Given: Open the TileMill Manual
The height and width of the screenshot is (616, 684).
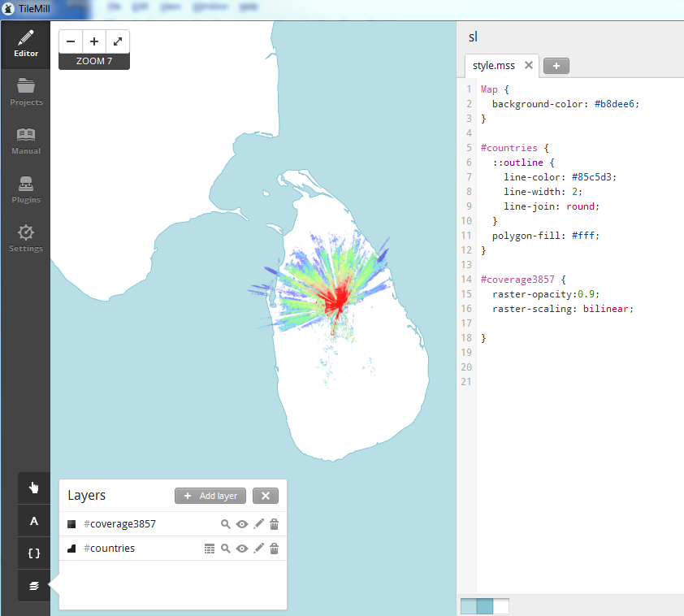Looking at the screenshot, I should pyautogui.click(x=25, y=138).
